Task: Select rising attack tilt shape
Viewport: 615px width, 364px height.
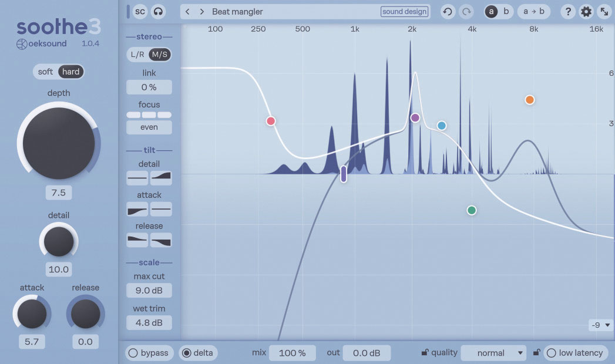Action: (x=137, y=209)
